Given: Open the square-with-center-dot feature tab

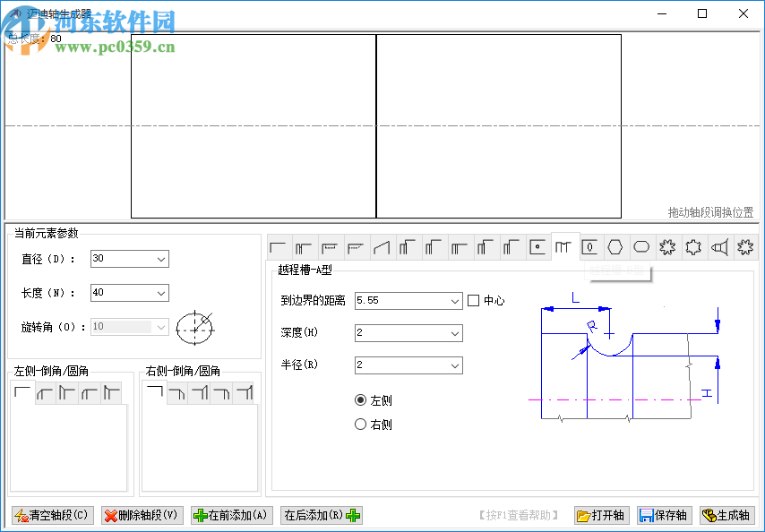Looking at the screenshot, I should point(537,248).
